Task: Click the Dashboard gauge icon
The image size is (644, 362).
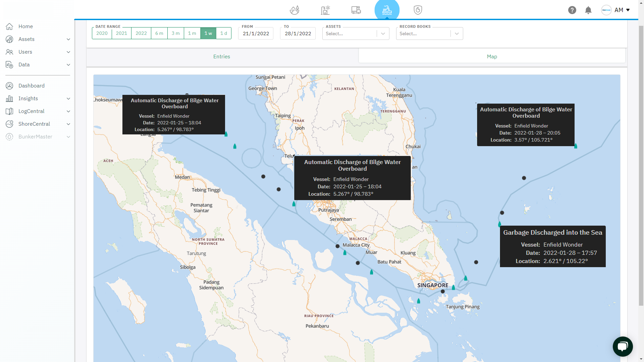Action: [x=9, y=86]
